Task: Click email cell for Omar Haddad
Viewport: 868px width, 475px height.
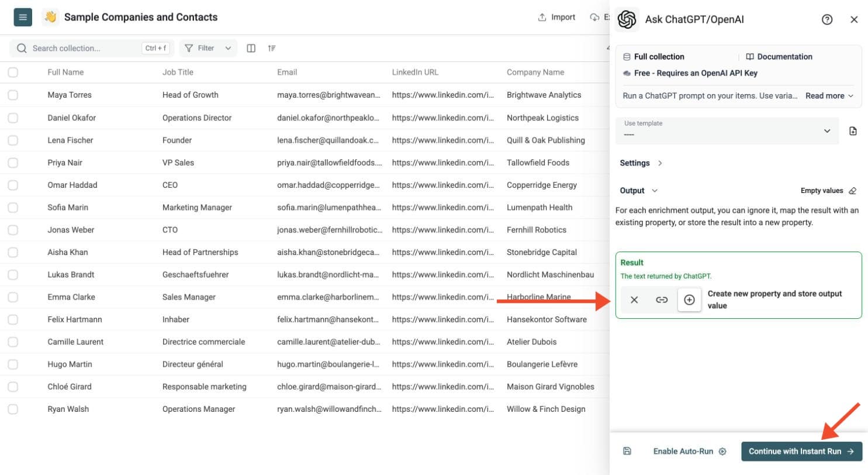Action: tap(328, 185)
